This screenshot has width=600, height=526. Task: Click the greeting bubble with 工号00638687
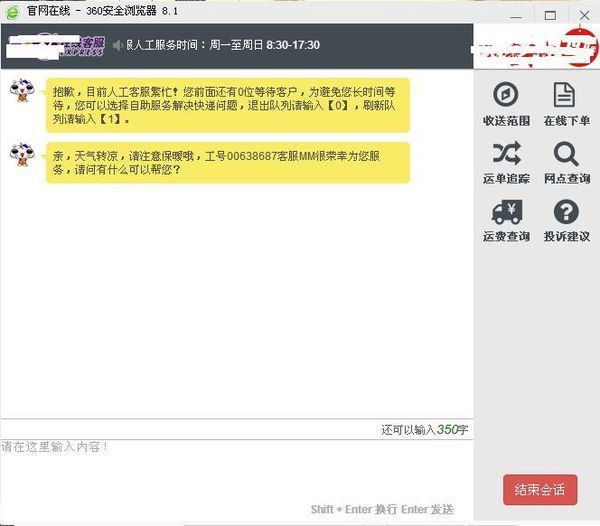(x=228, y=162)
